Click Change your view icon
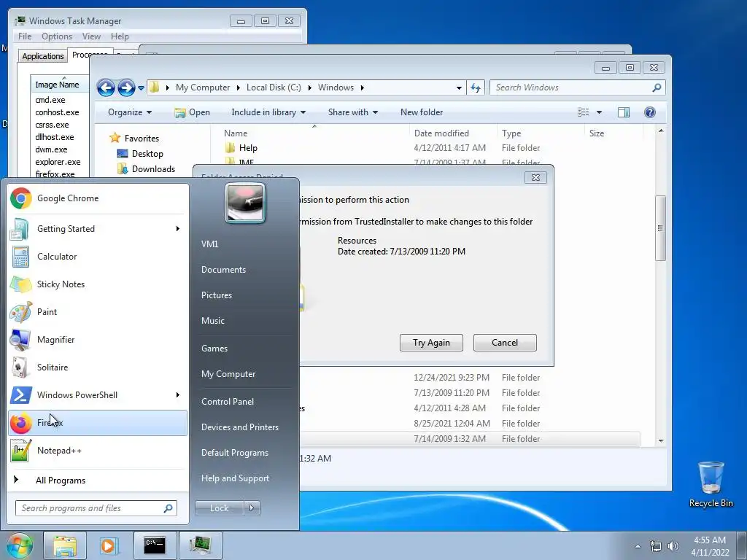The width and height of the screenshot is (747, 560). coord(583,112)
